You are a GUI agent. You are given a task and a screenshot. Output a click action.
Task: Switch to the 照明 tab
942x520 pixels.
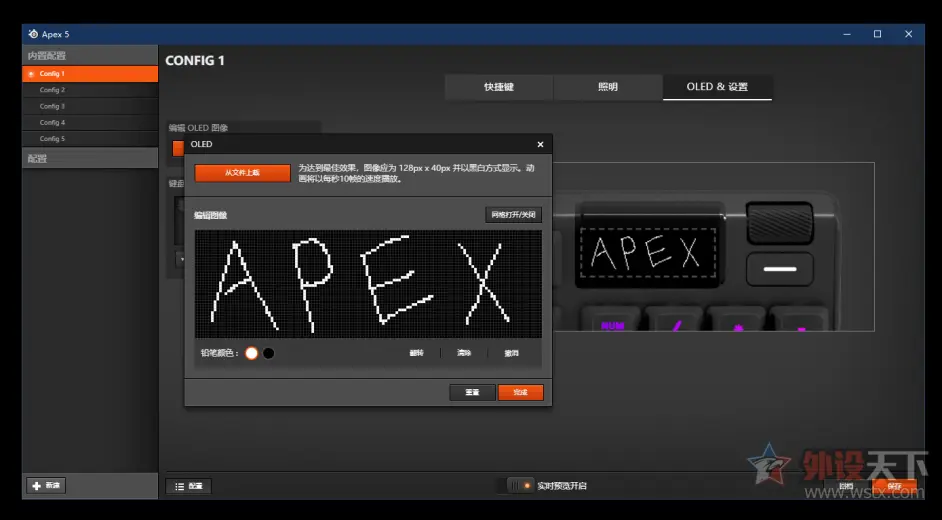(607, 87)
